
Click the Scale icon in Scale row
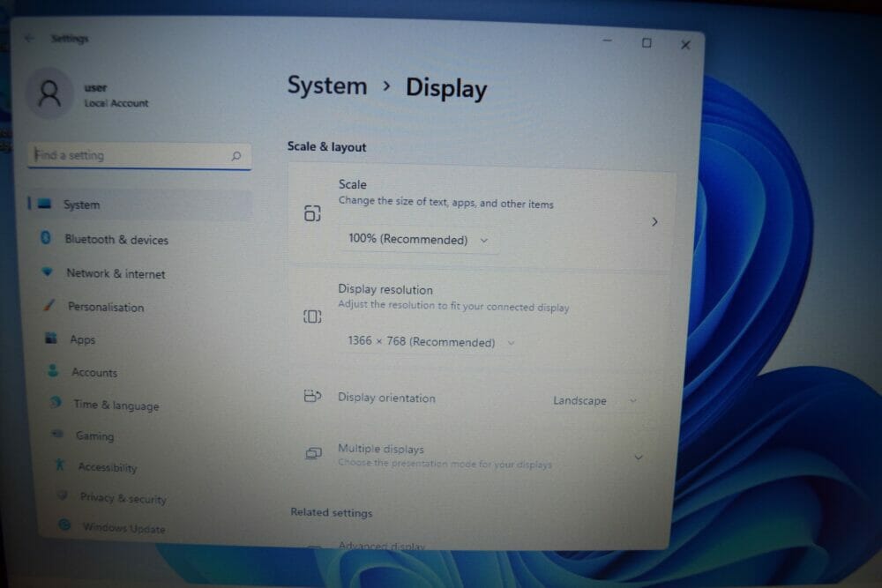(312, 213)
